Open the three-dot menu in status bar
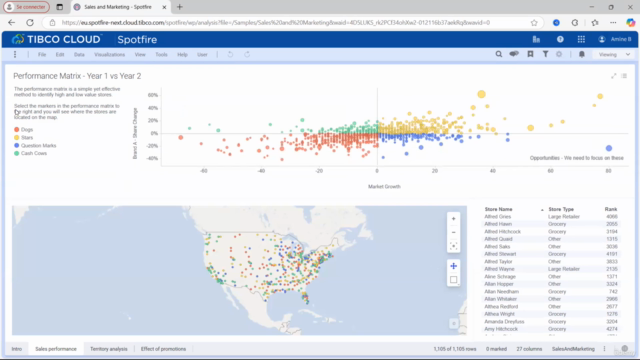Screen dimensions: 640x360 pyautogui.click(x=604, y=349)
